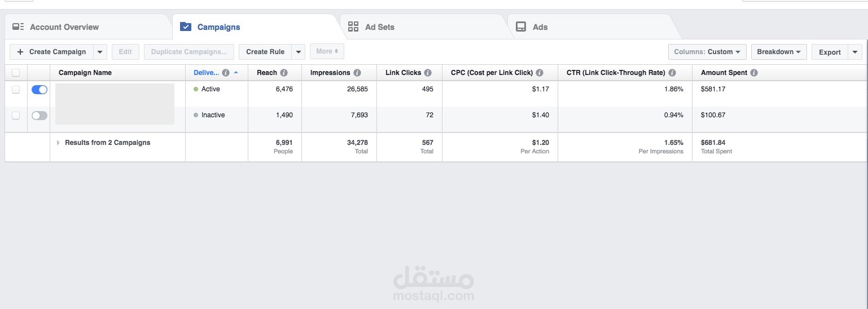Click the Amount Spent info icon
The height and width of the screenshot is (309, 868).
(x=754, y=73)
